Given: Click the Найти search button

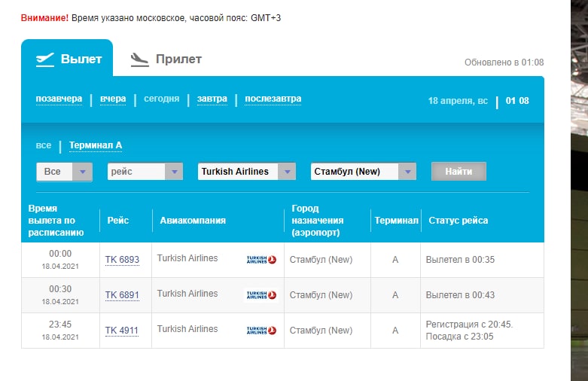Looking at the screenshot, I should tap(459, 172).
